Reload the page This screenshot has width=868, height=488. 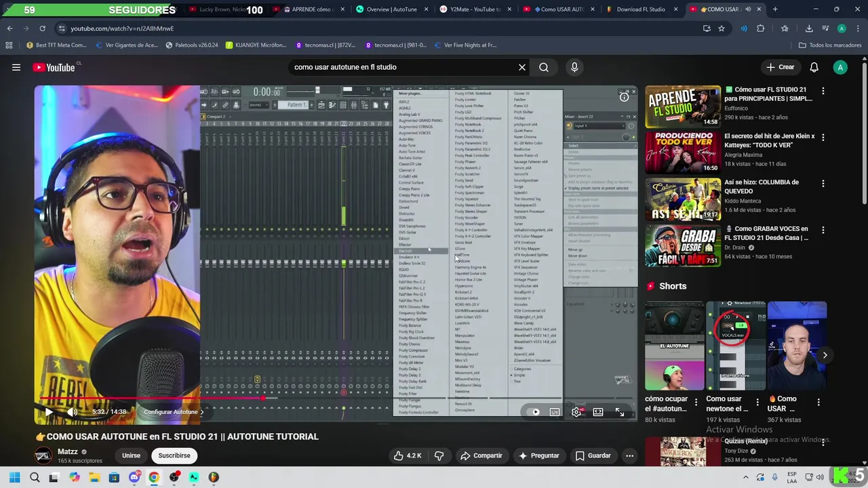tap(42, 28)
